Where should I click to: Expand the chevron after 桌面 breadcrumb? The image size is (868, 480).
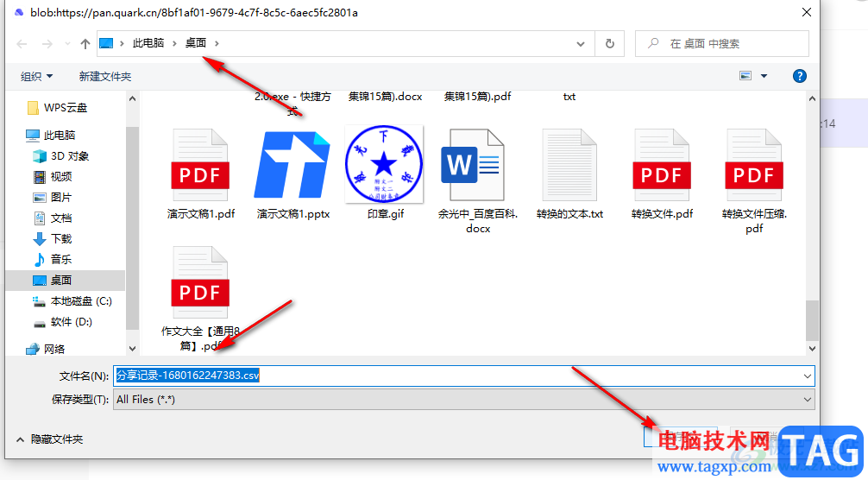click(217, 43)
